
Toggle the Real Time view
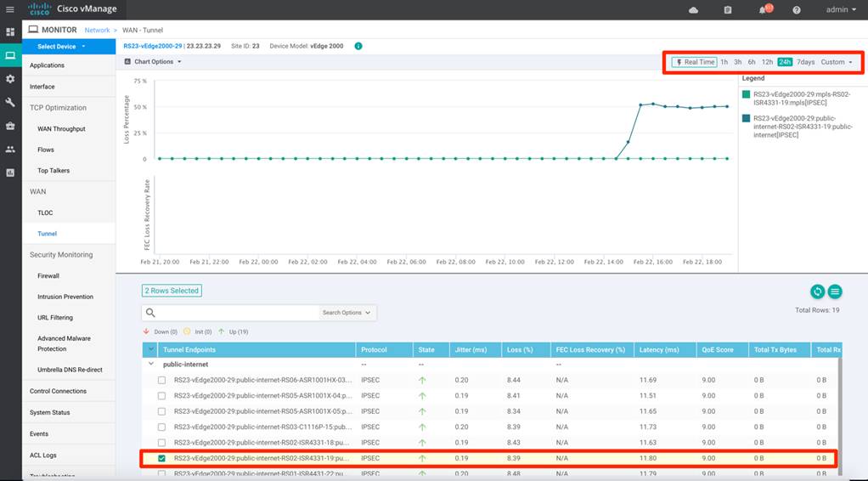coord(694,62)
